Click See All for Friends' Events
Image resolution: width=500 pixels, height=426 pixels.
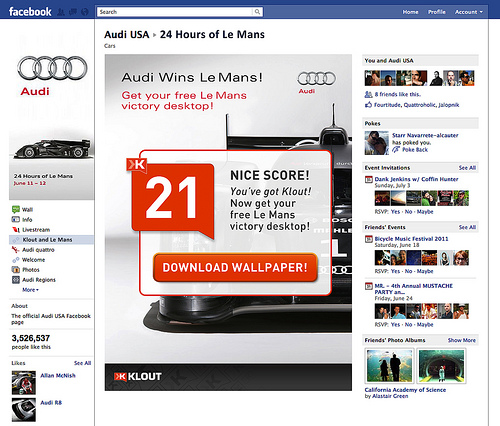[467, 227]
